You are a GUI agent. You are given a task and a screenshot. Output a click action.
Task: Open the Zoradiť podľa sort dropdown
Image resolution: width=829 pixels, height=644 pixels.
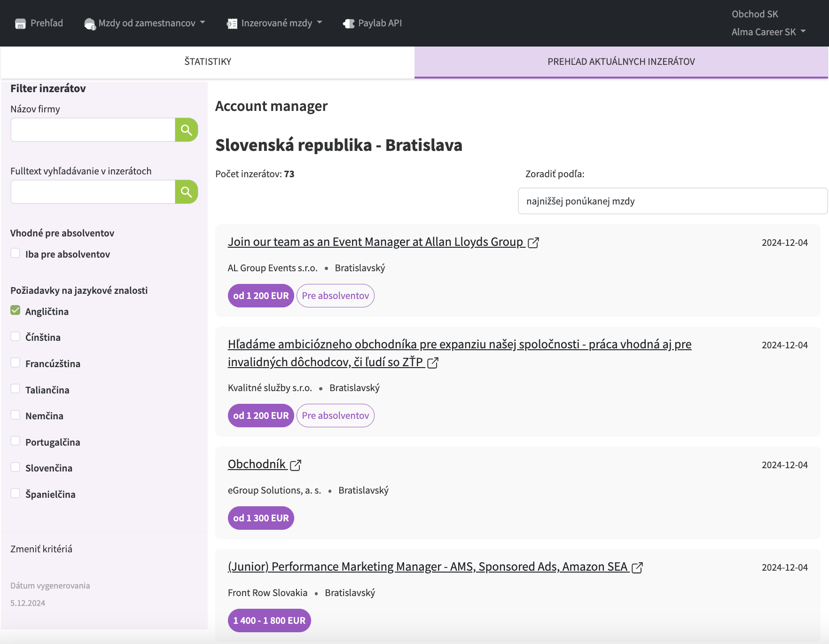[672, 201]
